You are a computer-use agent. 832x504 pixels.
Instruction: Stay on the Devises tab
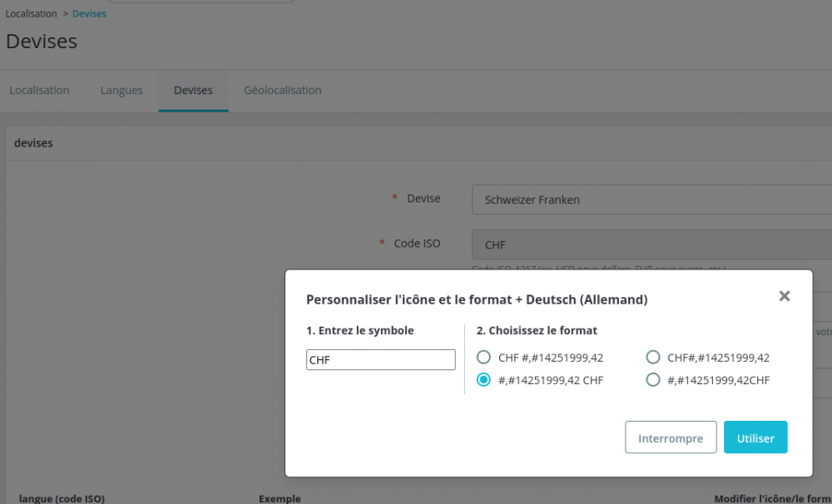(193, 90)
